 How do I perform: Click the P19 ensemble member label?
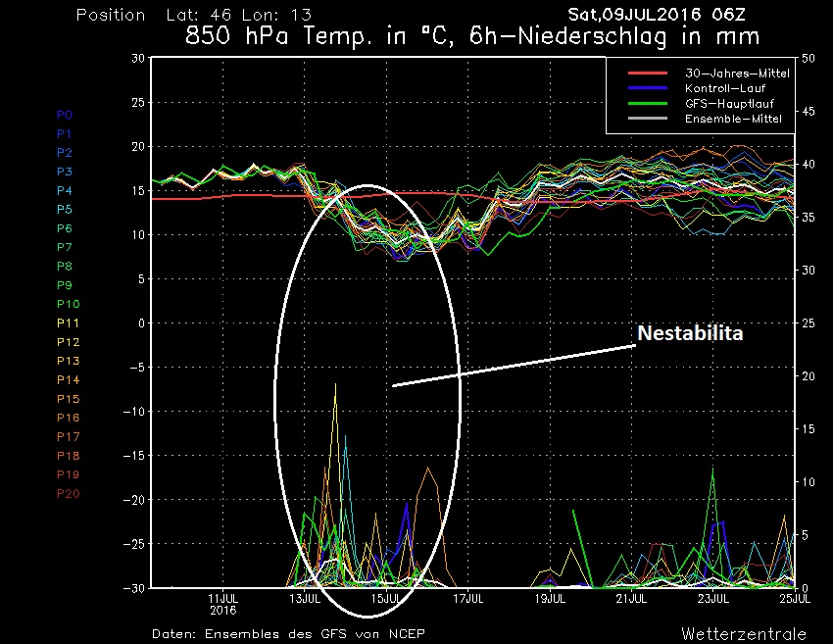[x=68, y=474]
